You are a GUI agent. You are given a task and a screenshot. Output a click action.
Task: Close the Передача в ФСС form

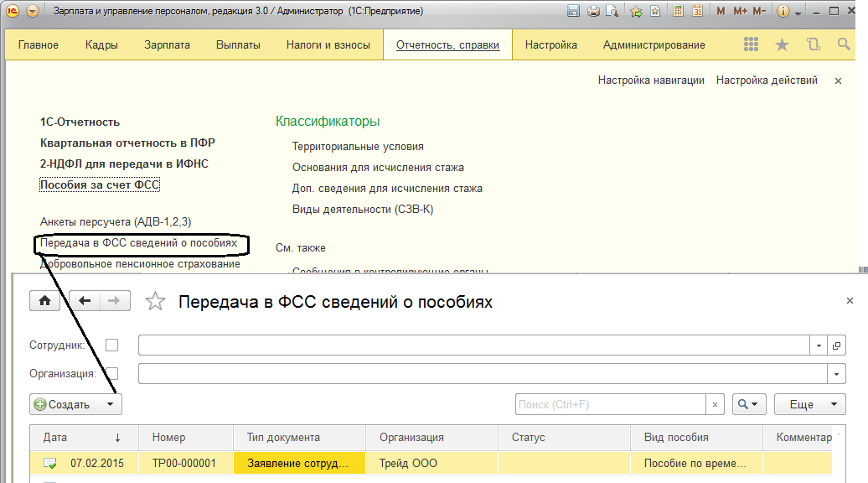pos(850,301)
